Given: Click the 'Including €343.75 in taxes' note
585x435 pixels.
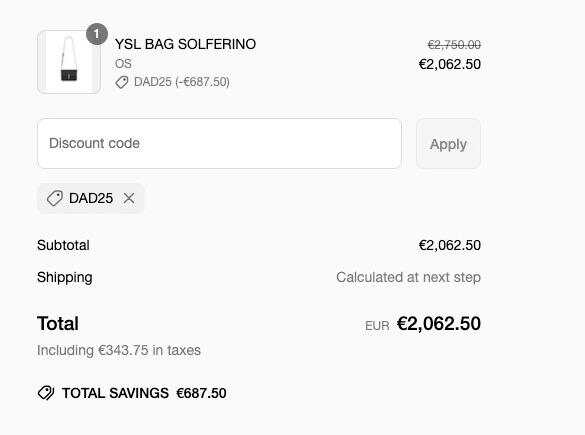Looking at the screenshot, I should 119,350.
